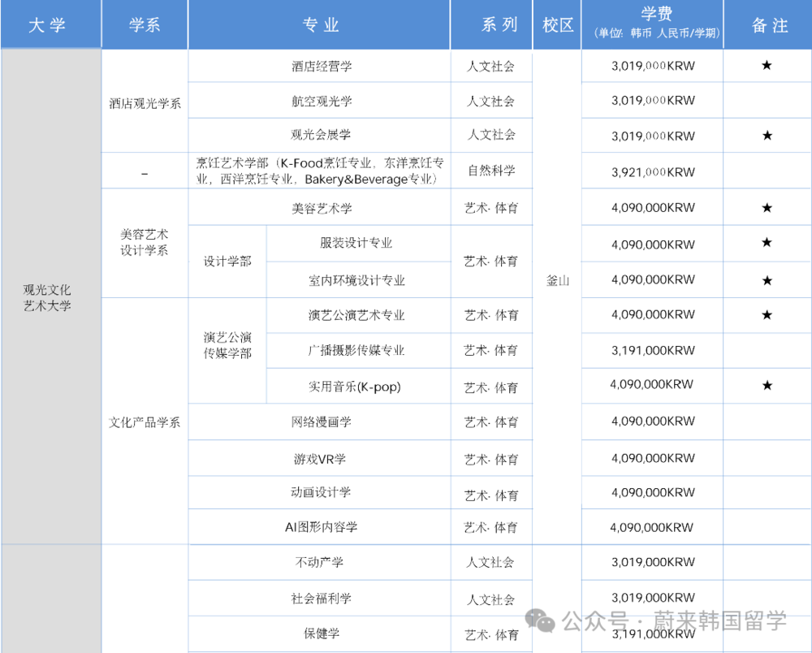Select the 专业 header tab
This screenshot has width=812, height=653.
(320, 24)
